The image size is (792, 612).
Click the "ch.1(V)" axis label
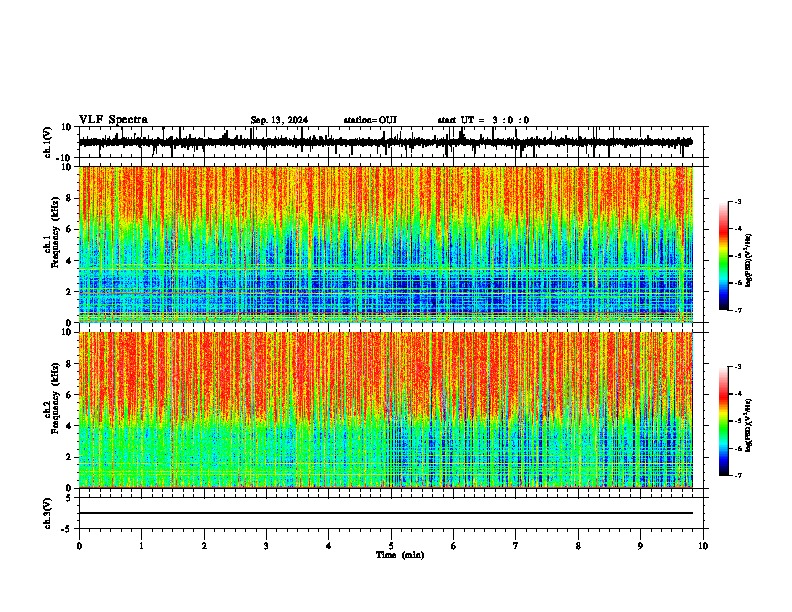48,142
